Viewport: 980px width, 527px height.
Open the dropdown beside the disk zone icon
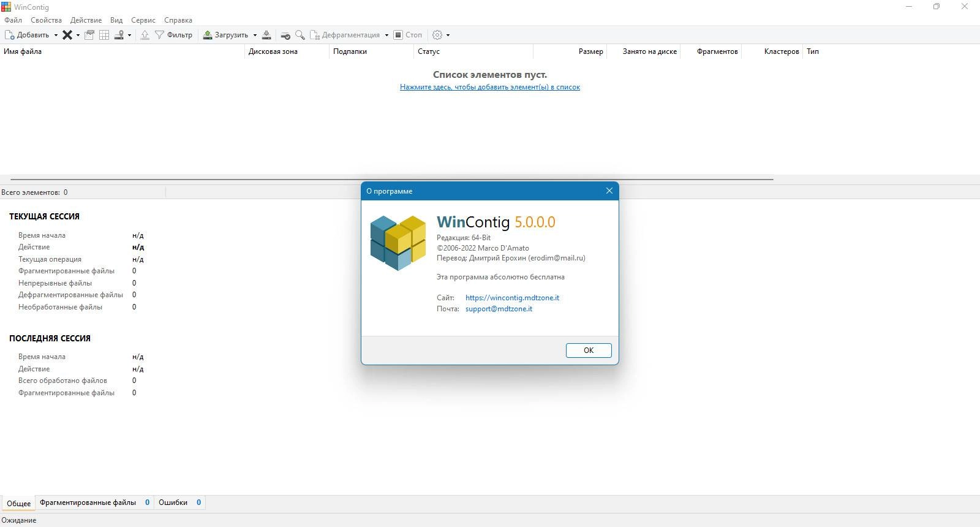click(x=129, y=35)
